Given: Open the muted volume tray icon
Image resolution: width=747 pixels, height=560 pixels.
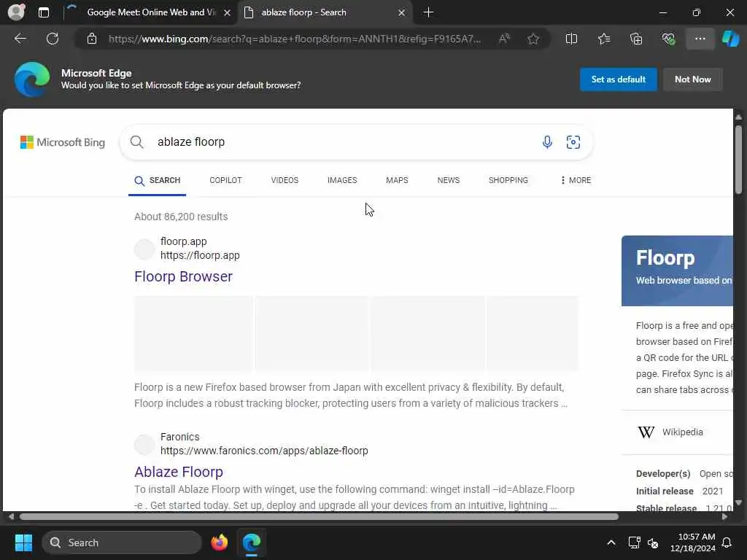Looking at the screenshot, I should point(653,542).
